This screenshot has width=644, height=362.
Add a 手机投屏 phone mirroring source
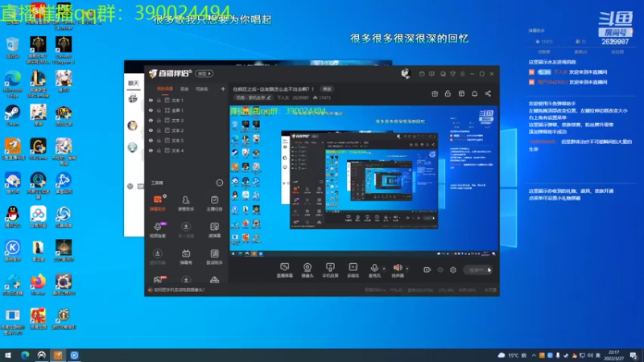[330, 270]
